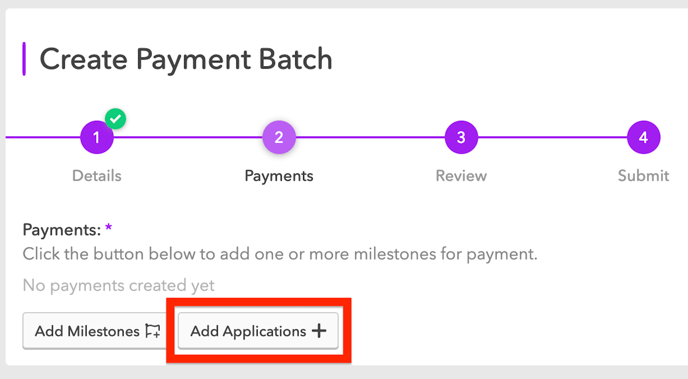Open the Details step label
The height and width of the screenshot is (379, 688).
pyautogui.click(x=97, y=176)
